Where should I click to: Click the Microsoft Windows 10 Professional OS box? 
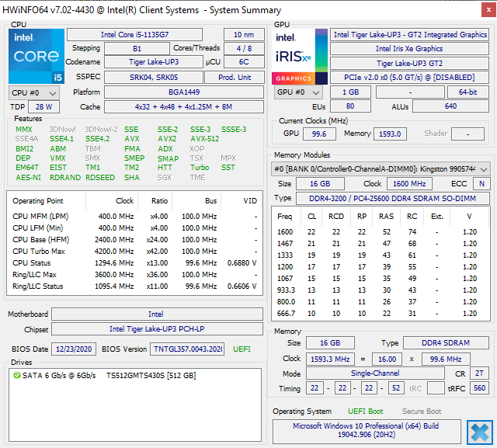[367, 432]
